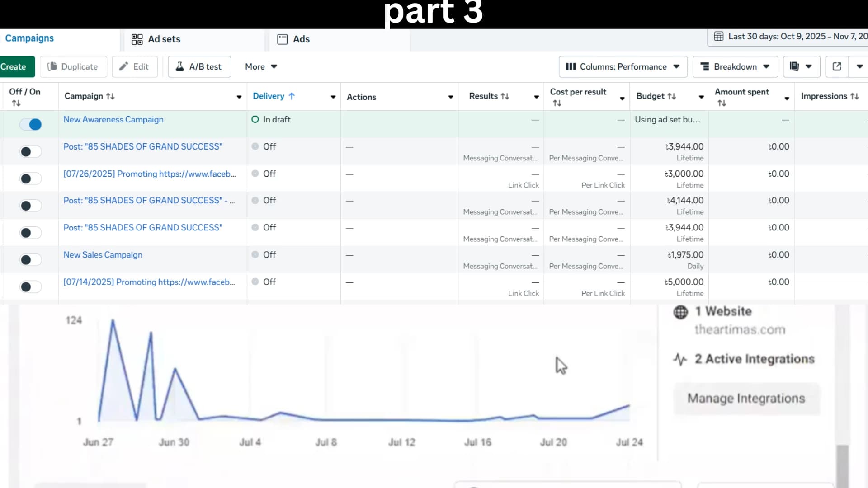This screenshot has width=868, height=488.
Task: Sort by Campaign name arrows
Action: tap(110, 96)
